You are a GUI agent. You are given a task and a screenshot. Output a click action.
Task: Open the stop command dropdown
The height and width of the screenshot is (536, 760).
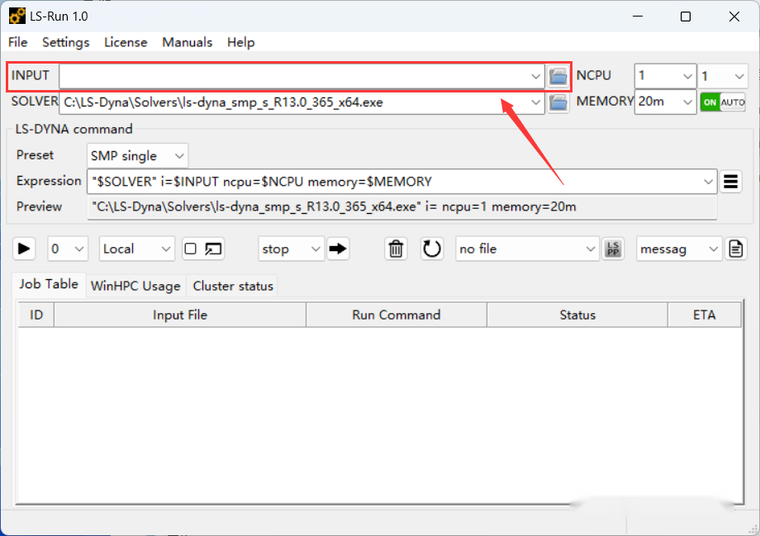click(x=291, y=249)
